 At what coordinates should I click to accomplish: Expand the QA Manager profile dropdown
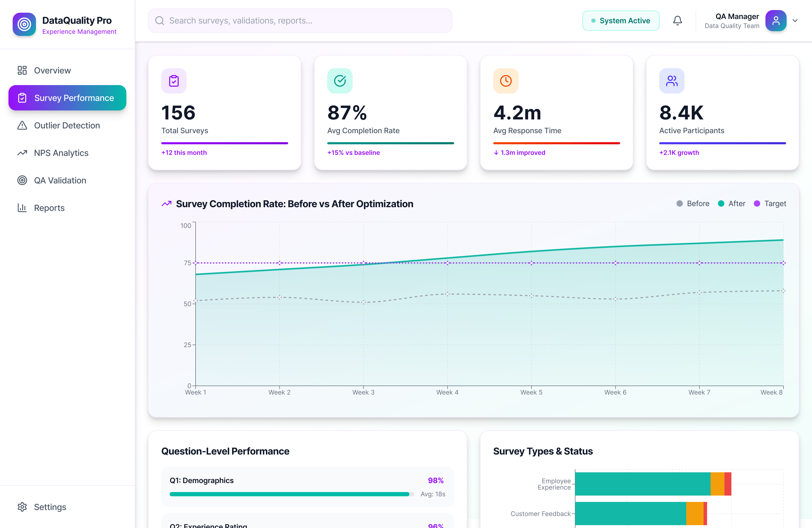click(x=795, y=20)
